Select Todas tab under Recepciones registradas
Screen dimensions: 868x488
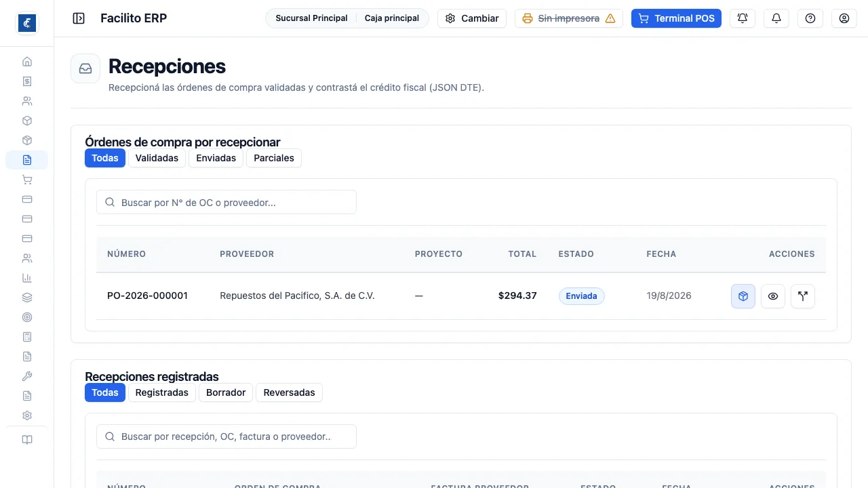coord(105,392)
